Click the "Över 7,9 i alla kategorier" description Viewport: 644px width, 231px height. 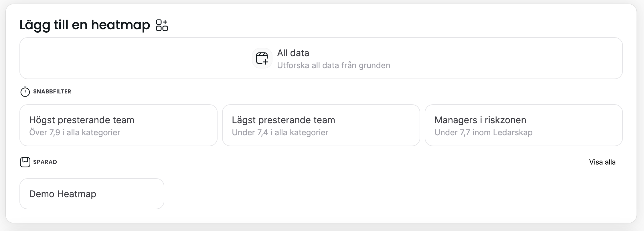point(75,133)
